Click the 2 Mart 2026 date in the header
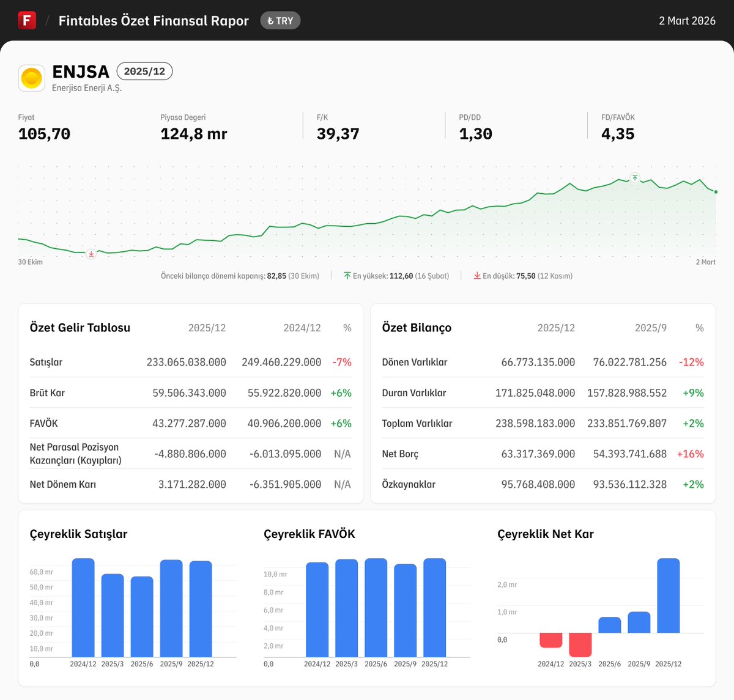The width and height of the screenshot is (734, 700). coord(687,20)
